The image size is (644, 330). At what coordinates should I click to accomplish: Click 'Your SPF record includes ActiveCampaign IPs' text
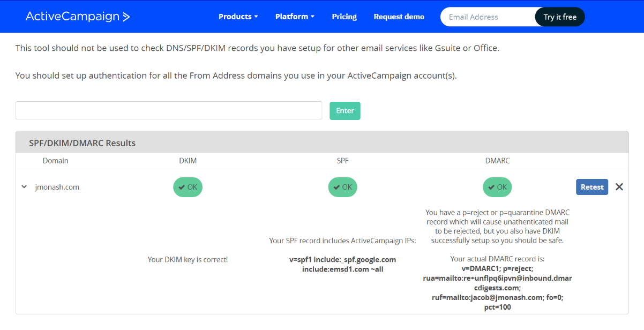[343, 241]
